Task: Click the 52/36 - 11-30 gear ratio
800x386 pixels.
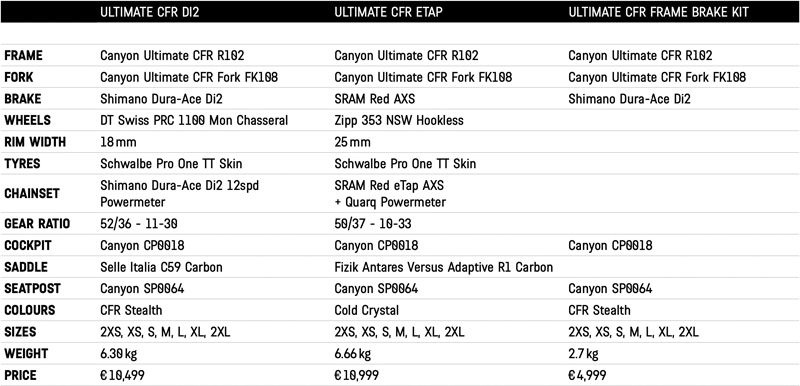Action: click(x=142, y=224)
